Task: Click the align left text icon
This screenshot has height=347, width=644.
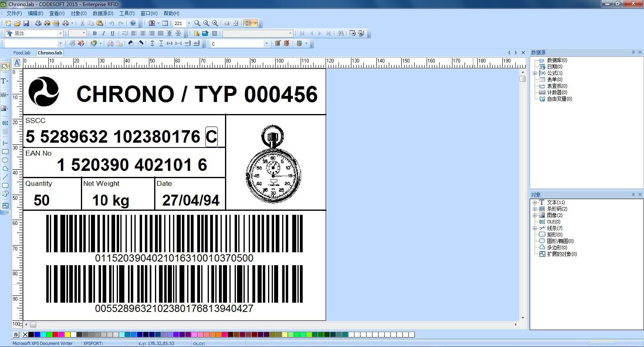Action: click(134, 33)
